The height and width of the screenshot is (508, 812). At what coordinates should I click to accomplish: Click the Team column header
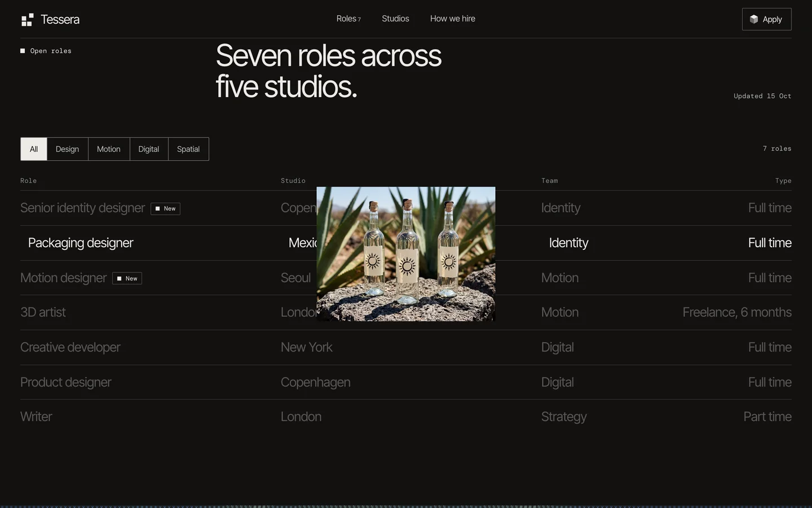pyautogui.click(x=549, y=181)
